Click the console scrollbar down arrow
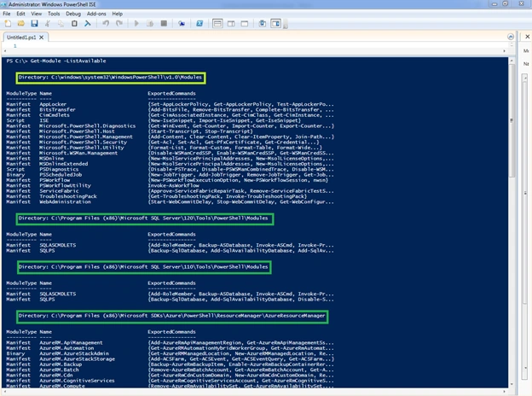532x396 pixels. pyautogui.click(x=512, y=384)
